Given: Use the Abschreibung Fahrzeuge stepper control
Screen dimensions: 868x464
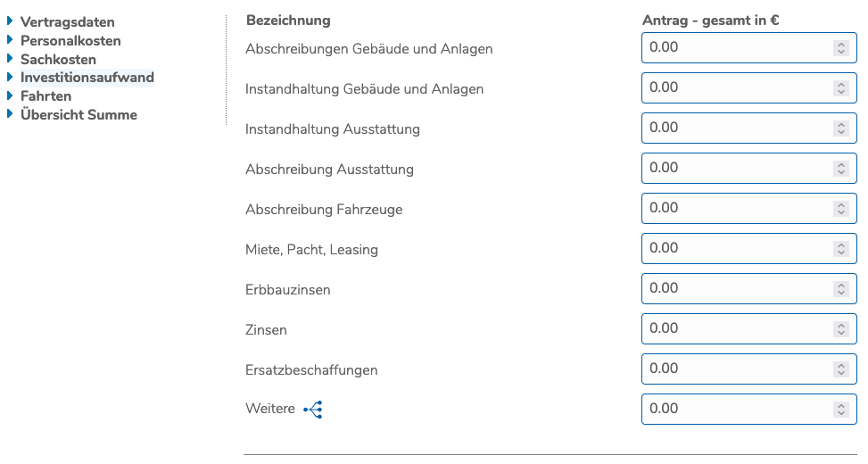Looking at the screenshot, I should pos(840,209).
